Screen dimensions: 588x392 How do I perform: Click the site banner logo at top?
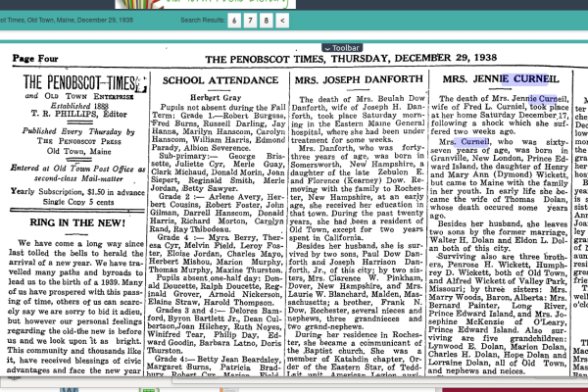coord(174,4)
